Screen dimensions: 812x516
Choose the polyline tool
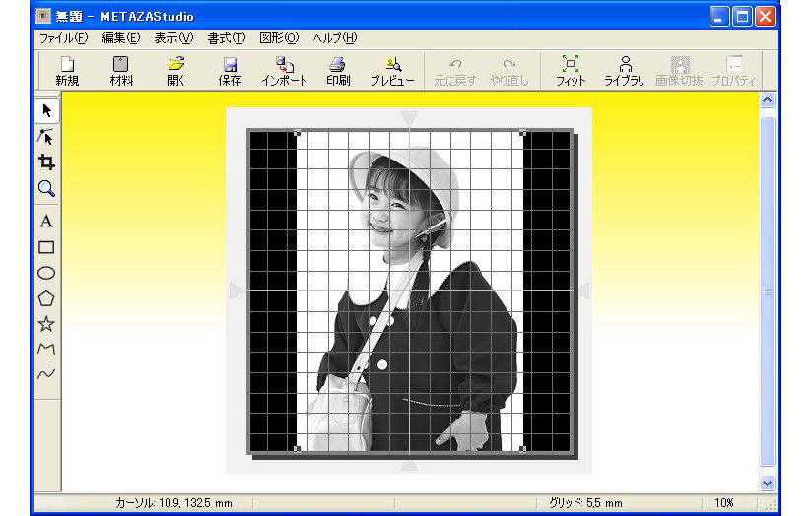click(x=46, y=350)
